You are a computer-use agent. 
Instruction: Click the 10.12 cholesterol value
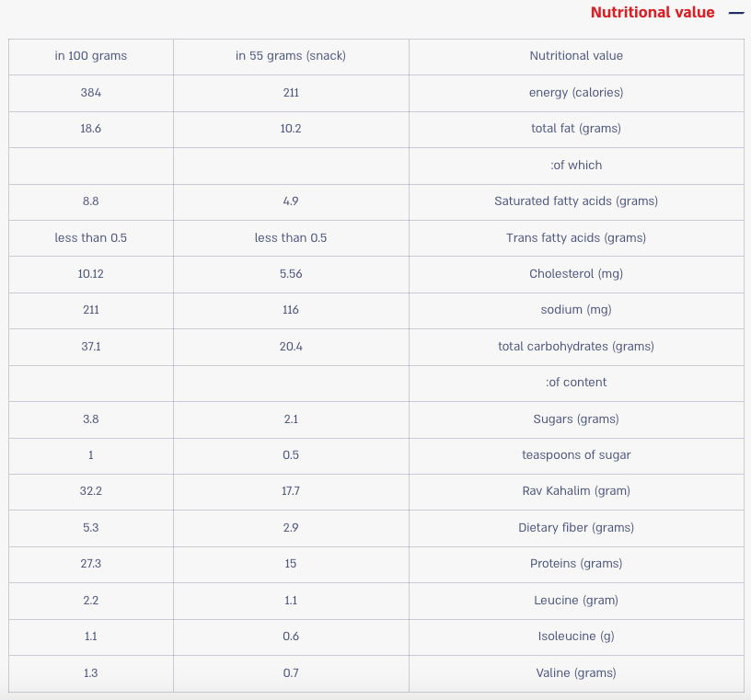(x=91, y=274)
